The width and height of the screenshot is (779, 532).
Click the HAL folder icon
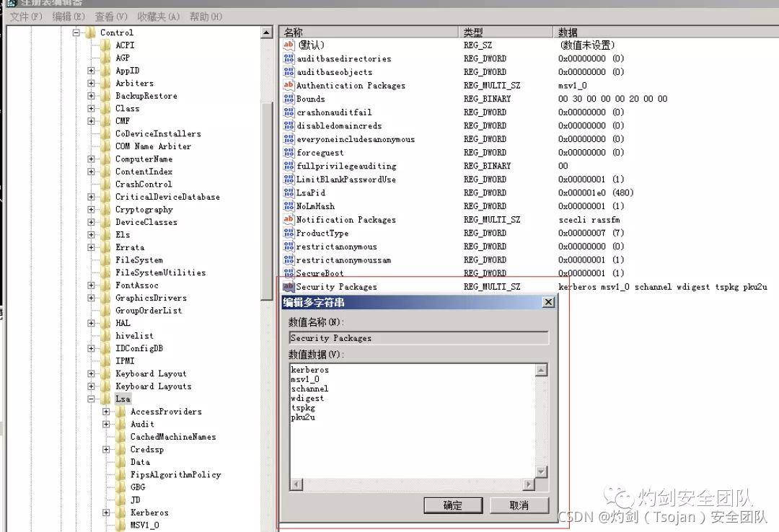[x=105, y=323]
